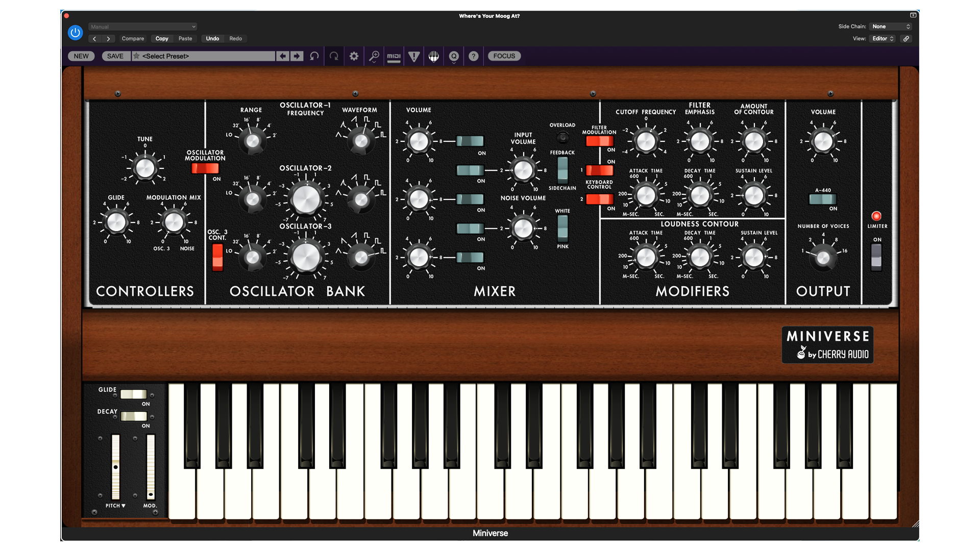Click the MIDI mapping icon
Screen dimensions: 980x551
pos(394,56)
